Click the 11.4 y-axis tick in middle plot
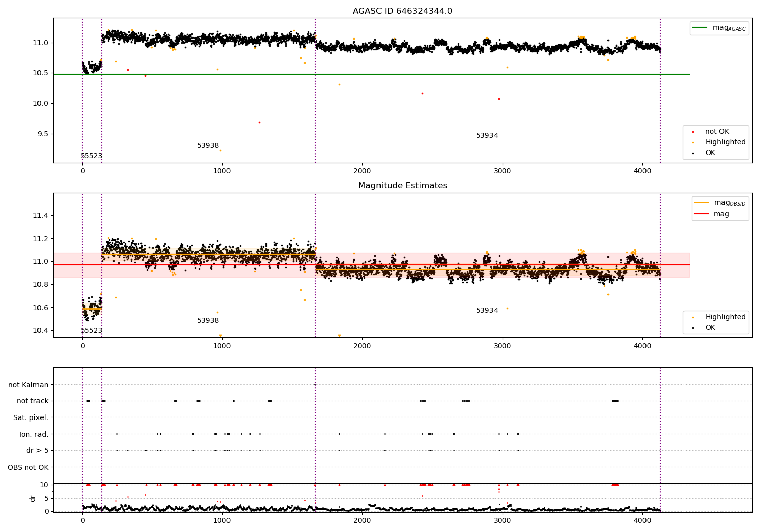 tap(41, 216)
